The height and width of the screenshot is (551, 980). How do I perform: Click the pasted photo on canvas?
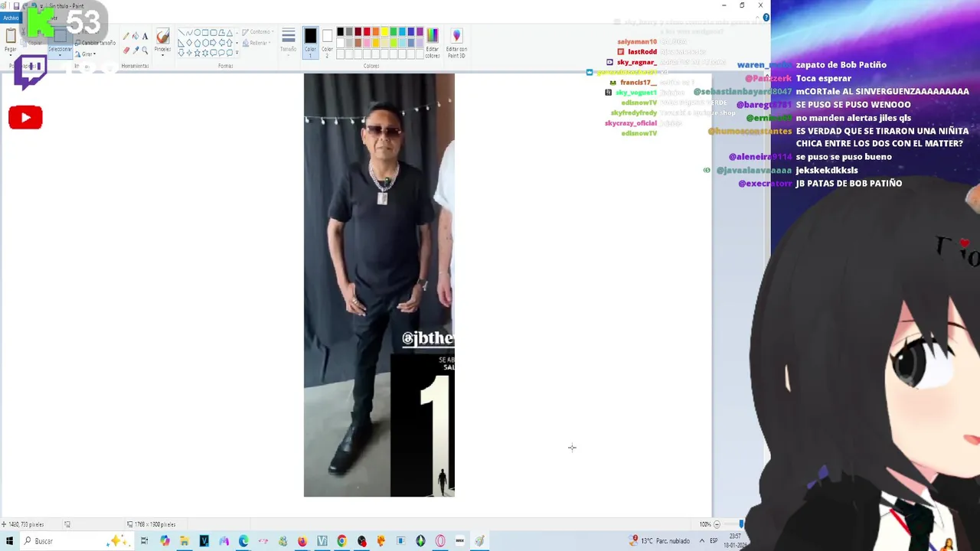[379, 285]
